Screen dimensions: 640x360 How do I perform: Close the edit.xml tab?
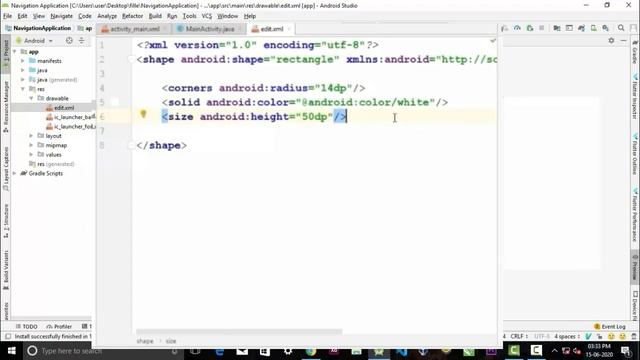[289, 29]
